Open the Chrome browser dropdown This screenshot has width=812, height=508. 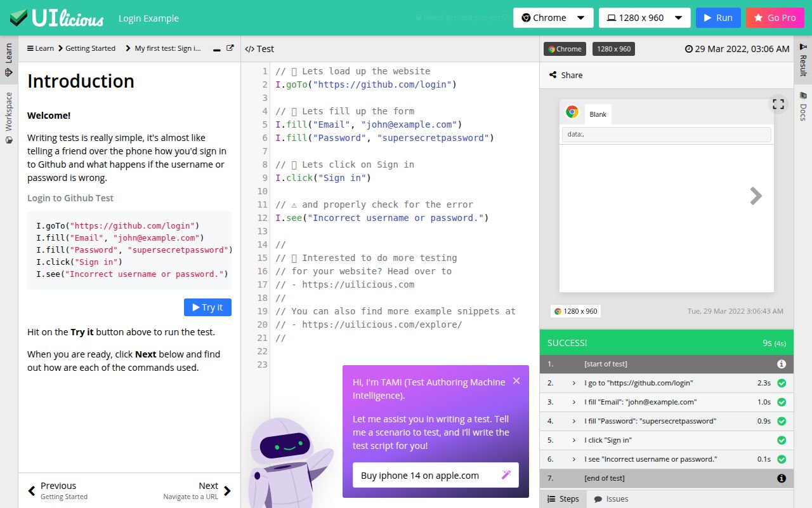(x=553, y=18)
